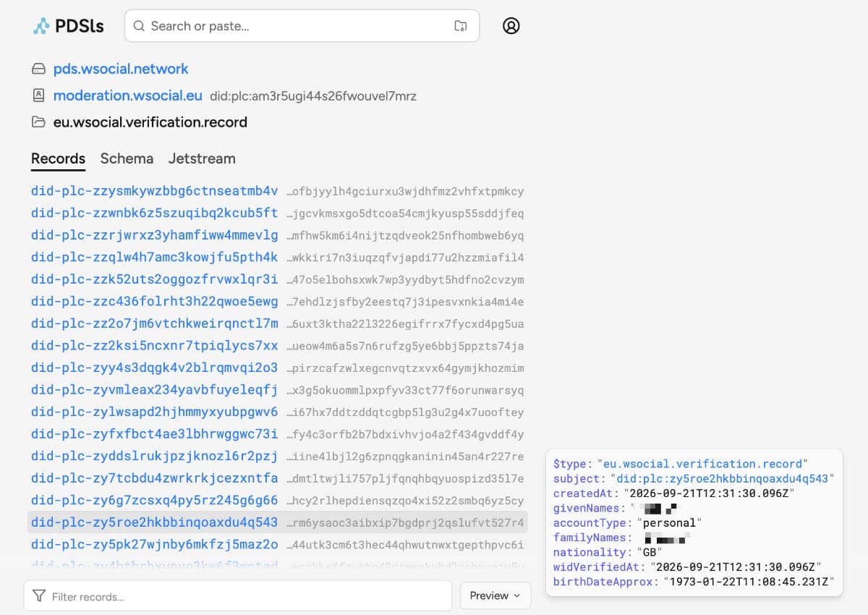Screen dimensions: 868x615
Task: Open record did-plc-zyddslrukjpzjknozl6r2pzj
Action: click(x=154, y=456)
